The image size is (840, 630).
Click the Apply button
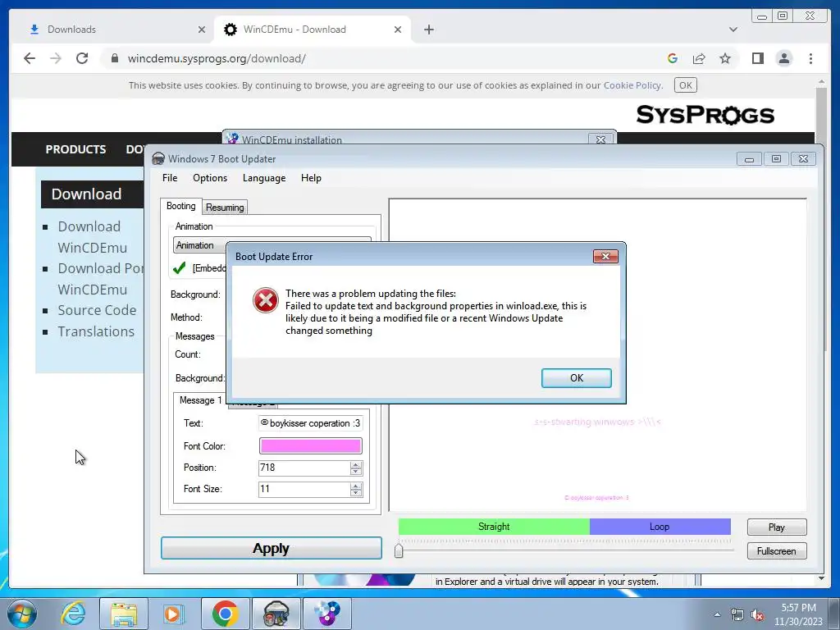pyautogui.click(x=271, y=548)
